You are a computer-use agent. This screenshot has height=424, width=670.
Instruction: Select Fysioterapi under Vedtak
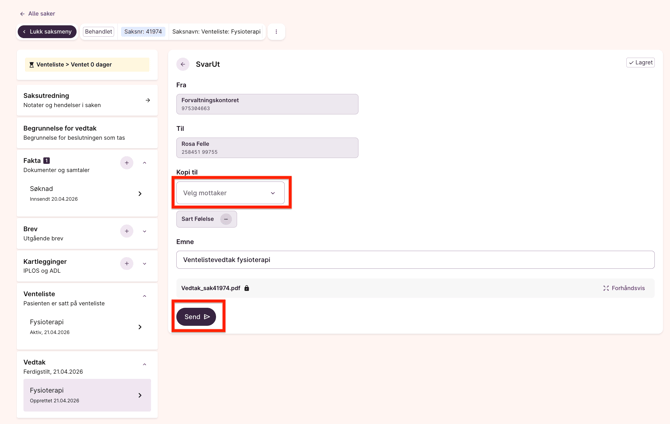(87, 395)
